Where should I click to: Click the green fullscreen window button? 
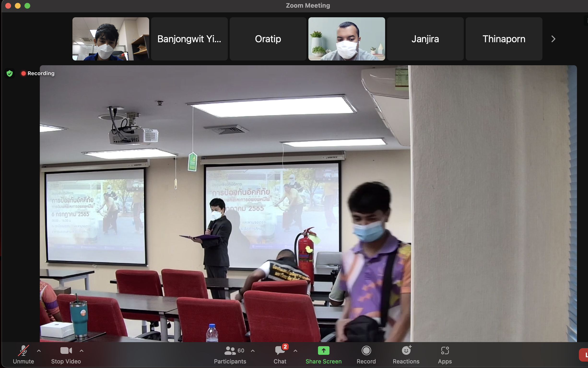(27, 6)
